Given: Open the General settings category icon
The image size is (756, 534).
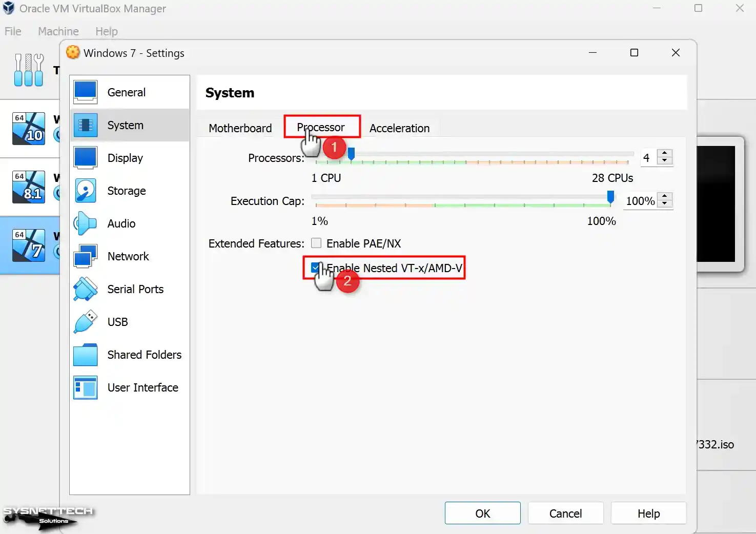Looking at the screenshot, I should click(x=86, y=92).
